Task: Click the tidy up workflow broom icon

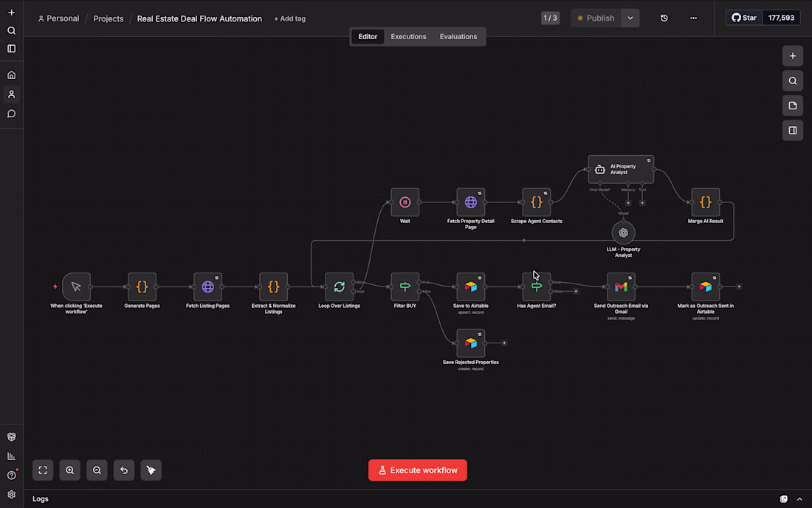Action: pyautogui.click(x=151, y=470)
